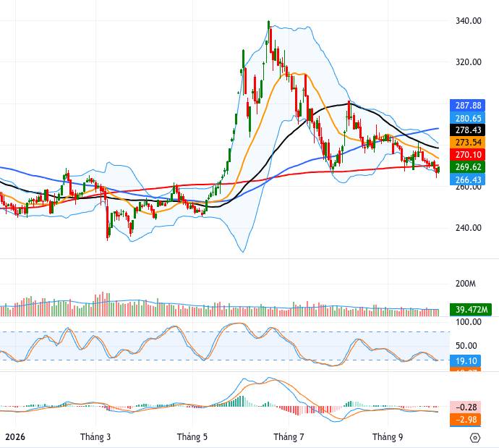Click the Tháng 3 time axis label
Screen dimensions: 499x448
coord(95,436)
